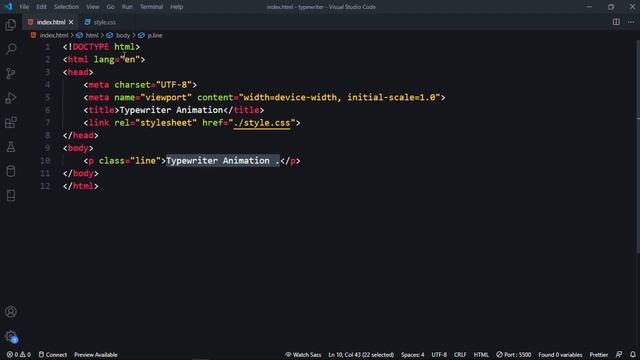Open the ./style.css link on line 7
Viewport: 640px width, 360px height.
[262, 123]
